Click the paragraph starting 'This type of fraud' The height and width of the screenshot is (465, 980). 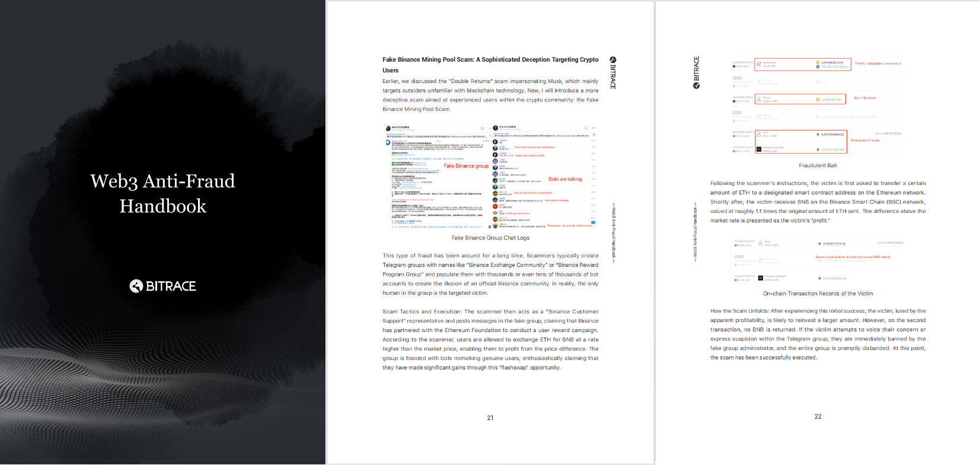coord(490,274)
